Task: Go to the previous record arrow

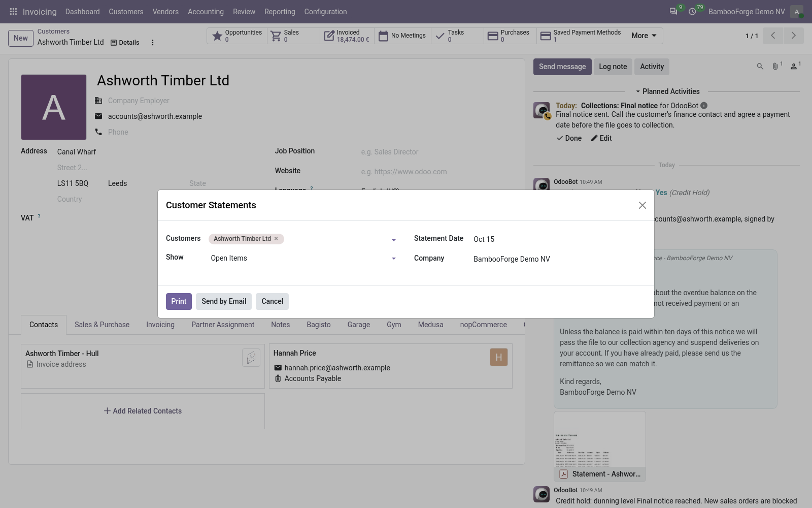Action: click(x=773, y=36)
